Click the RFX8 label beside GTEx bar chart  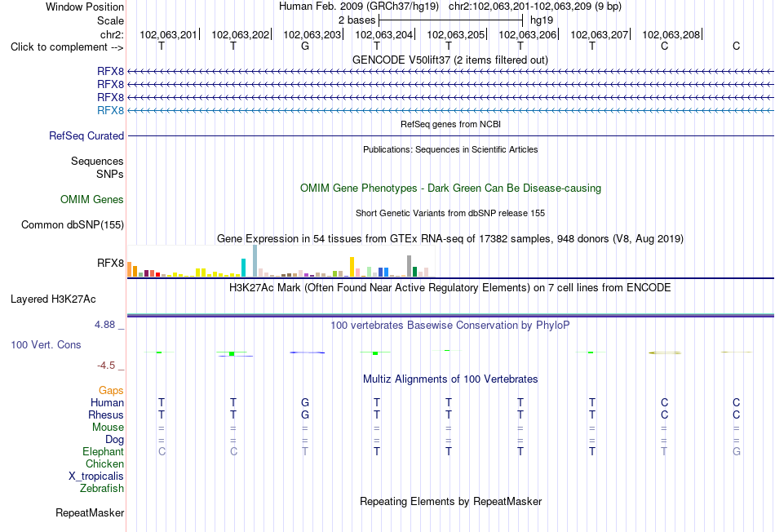tap(110, 263)
